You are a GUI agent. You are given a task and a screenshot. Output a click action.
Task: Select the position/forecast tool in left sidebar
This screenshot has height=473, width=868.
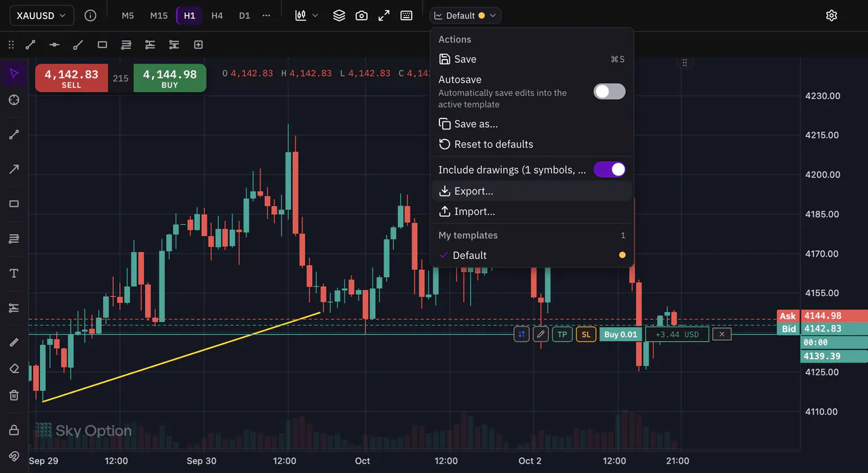tap(14, 308)
